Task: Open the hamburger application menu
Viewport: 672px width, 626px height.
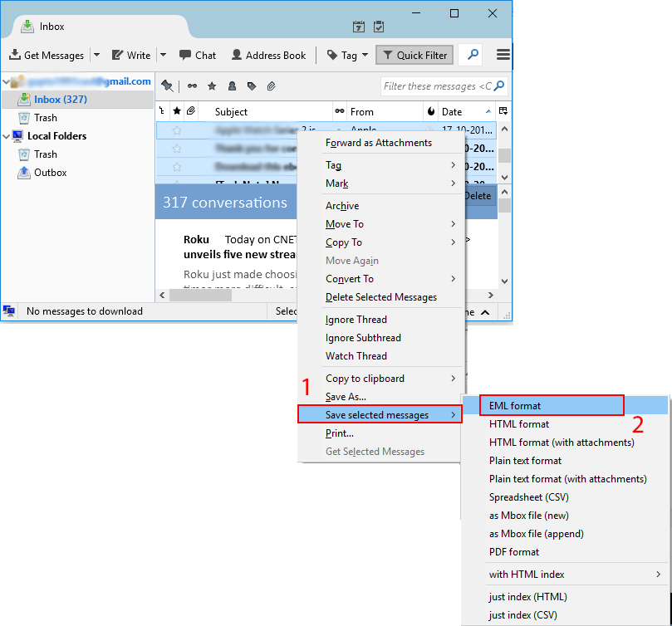Action: [503, 55]
